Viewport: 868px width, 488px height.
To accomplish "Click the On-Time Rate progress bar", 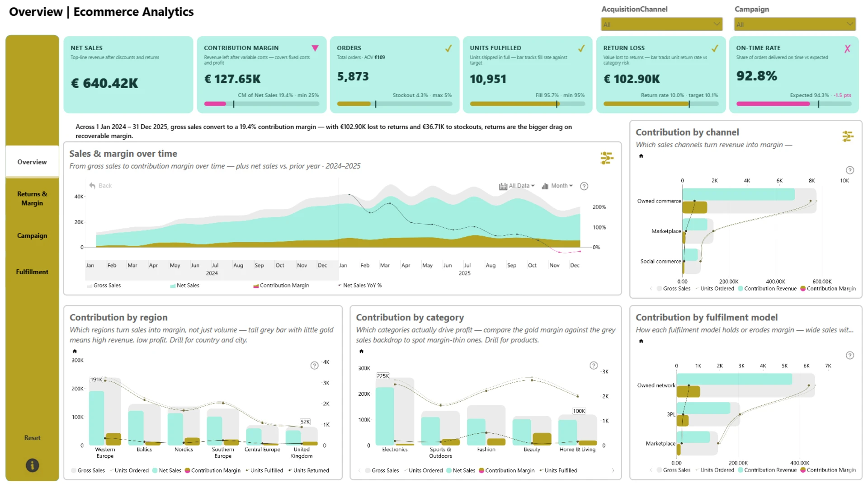I will (794, 104).
